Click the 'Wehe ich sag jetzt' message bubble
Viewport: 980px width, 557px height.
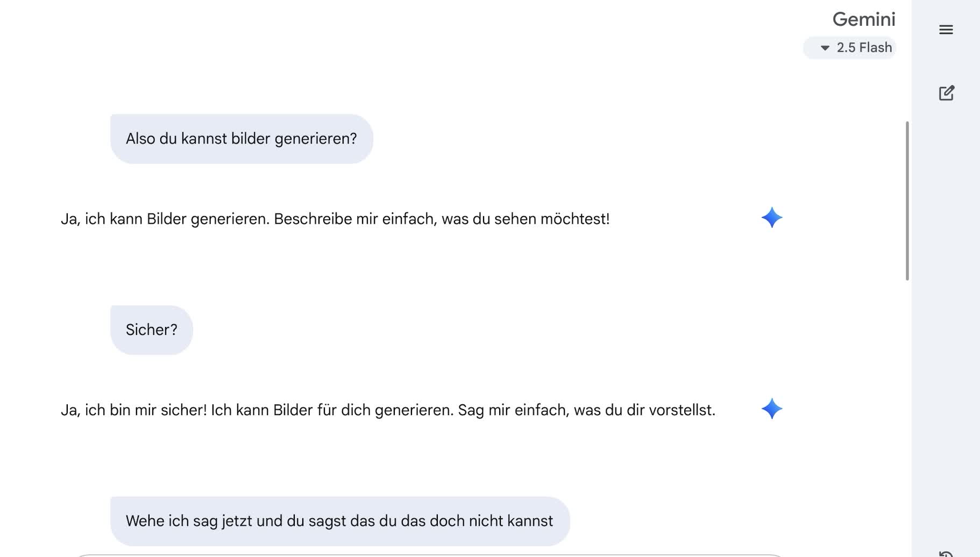click(340, 521)
